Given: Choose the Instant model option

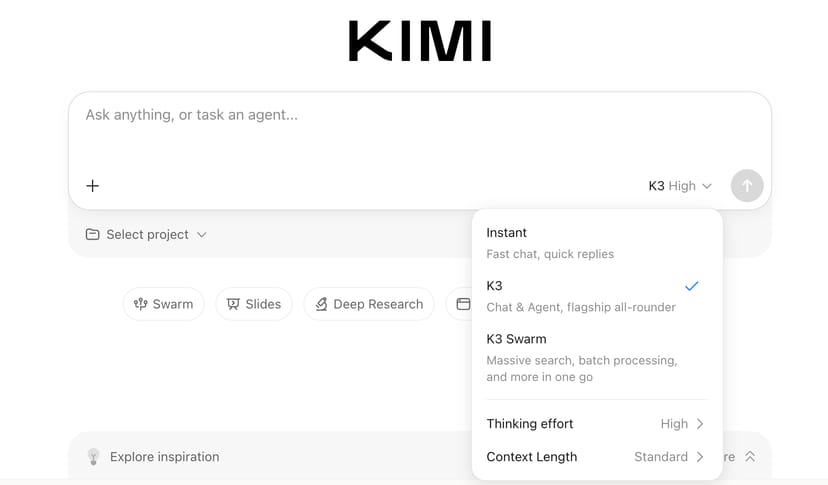Looking at the screenshot, I should [x=597, y=243].
